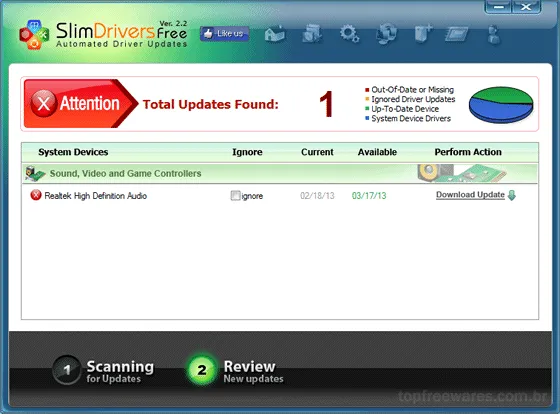Minimize the SlimDrivers window
The width and height of the screenshot is (560, 414).
coord(499,7)
